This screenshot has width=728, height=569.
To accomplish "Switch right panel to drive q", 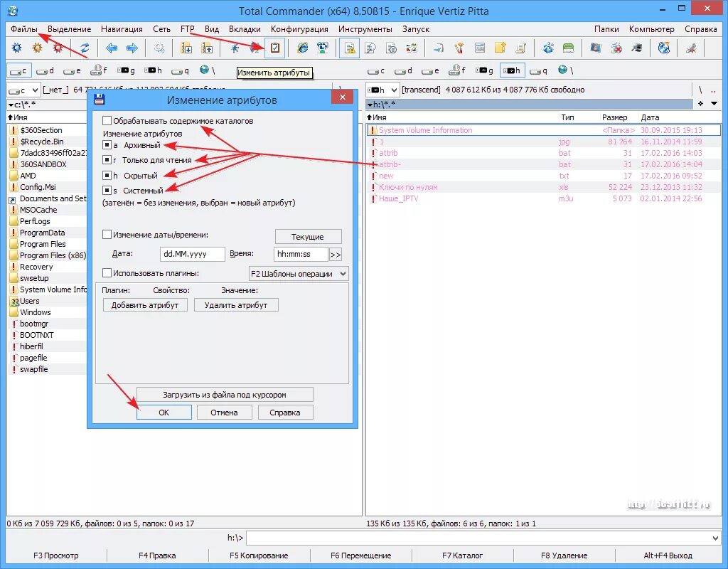I will (x=539, y=70).
